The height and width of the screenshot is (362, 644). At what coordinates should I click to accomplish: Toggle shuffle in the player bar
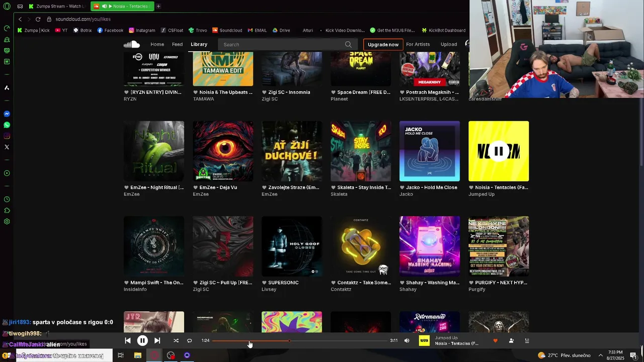[x=176, y=340]
